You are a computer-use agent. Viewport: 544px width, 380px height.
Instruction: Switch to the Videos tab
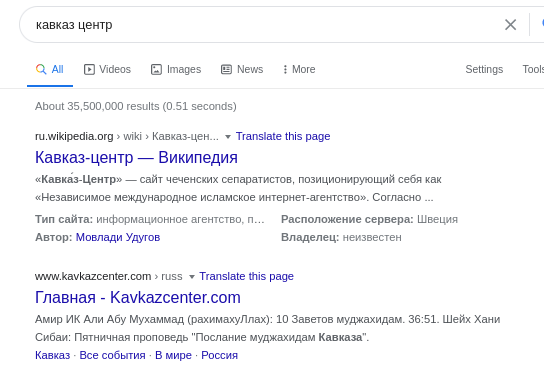tap(107, 69)
